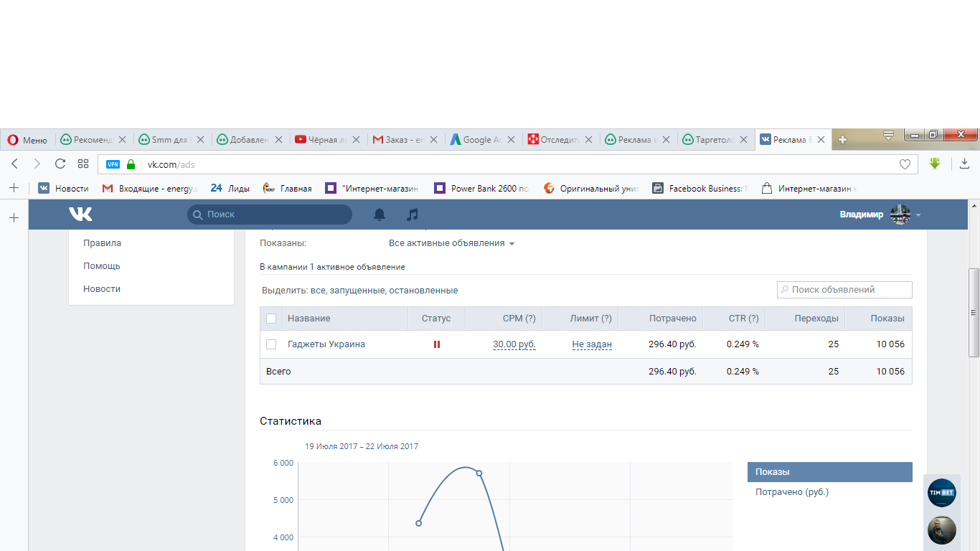This screenshot has height=551, width=980.
Task: Open VK music note icon
Action: [412, 215]
